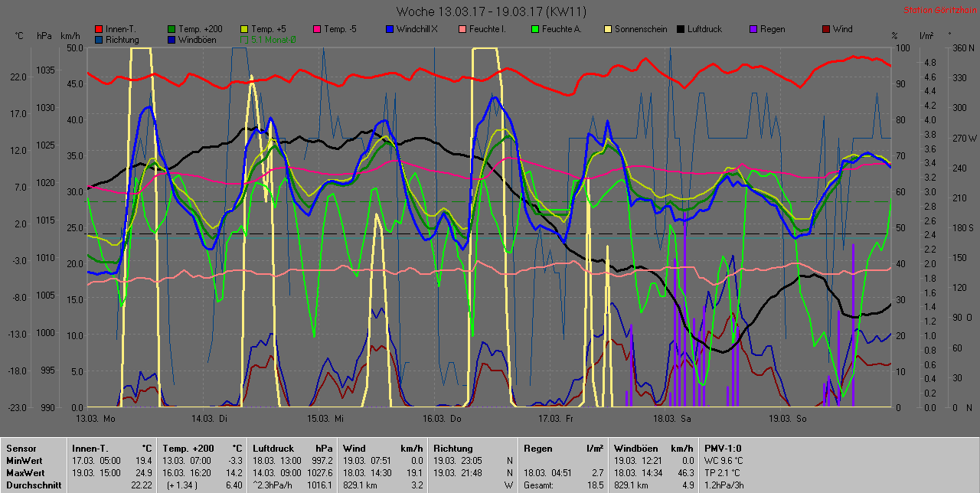The image size is (980, 493).
Task: Select the Wind legend label
Action: (842, 29)
